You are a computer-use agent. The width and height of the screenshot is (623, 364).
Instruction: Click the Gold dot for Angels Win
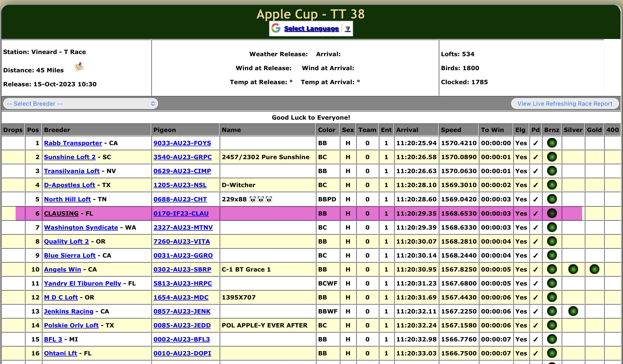594,269
